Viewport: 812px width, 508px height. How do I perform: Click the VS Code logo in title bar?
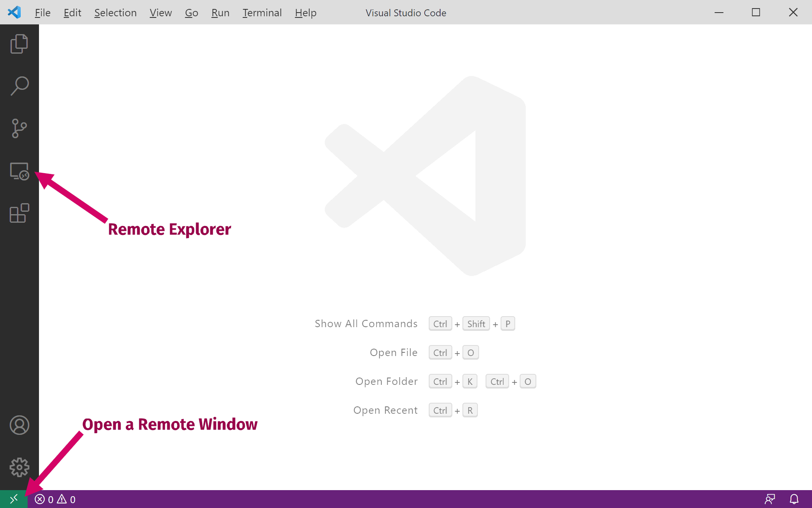pyautogui.click(x=14, y=12)
